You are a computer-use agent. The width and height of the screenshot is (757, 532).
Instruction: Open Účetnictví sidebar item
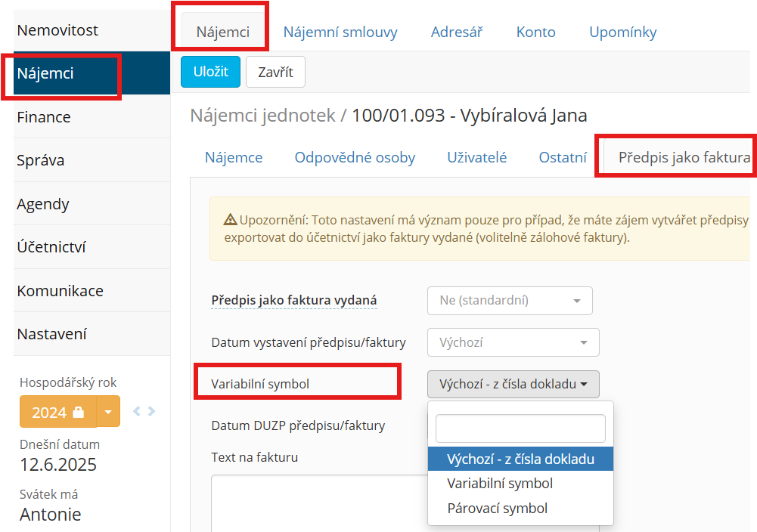tap(92, 247)
